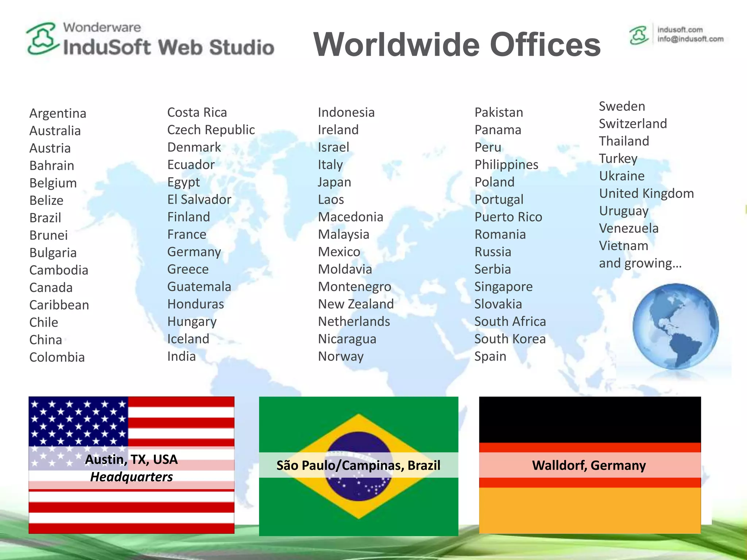Select Norway in the country list
747x560 pixels.
(x=341, y=357)
